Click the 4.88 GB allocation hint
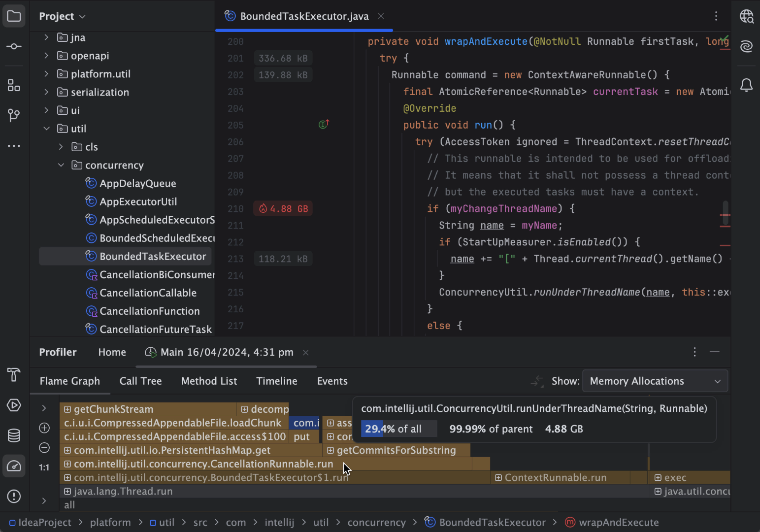This screenshot has height=532, width=760. (x=283, y=209)
